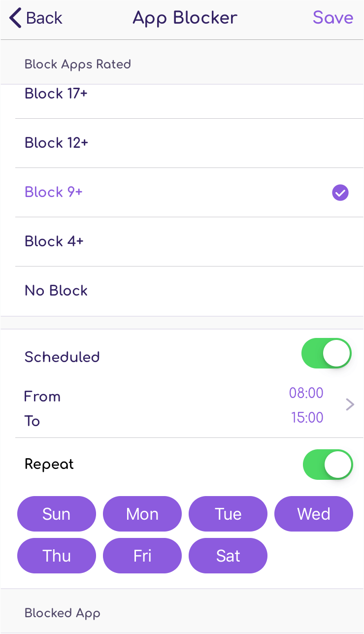Toggle the Sat day button
Image resolution: width=364 pixels, height=634 pixels.
pos(228,556)
